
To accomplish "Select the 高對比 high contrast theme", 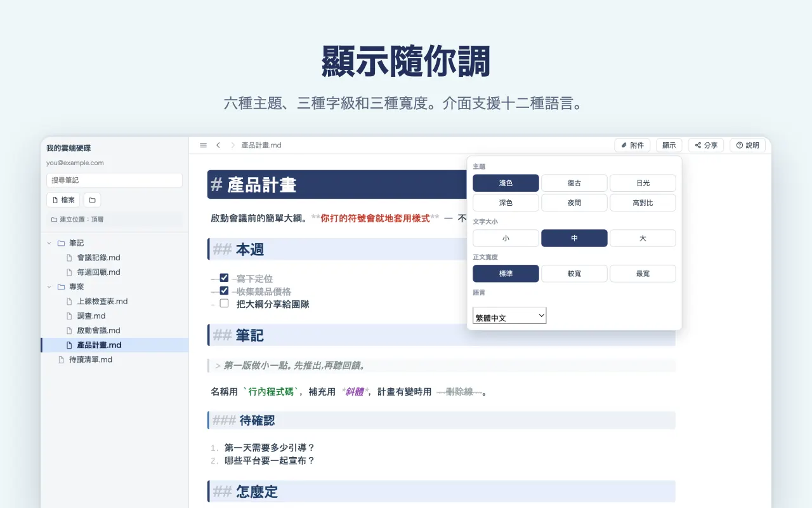I will pos(643,203).
